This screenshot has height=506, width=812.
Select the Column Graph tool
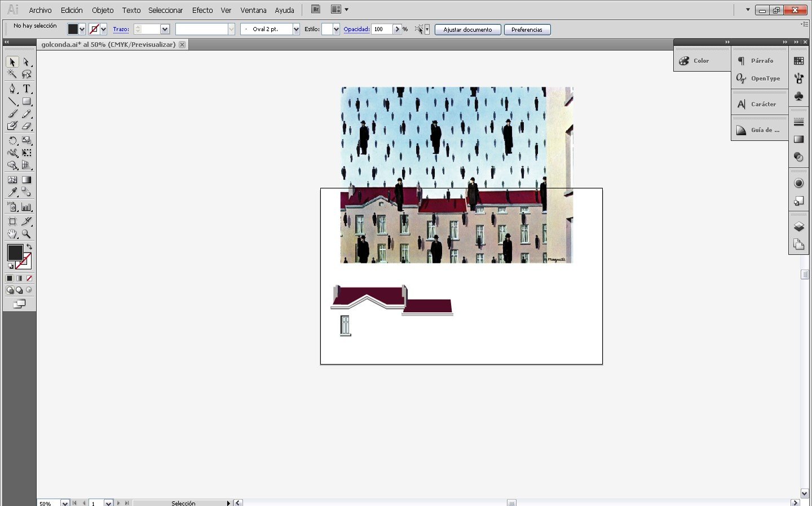click(27, 207)
